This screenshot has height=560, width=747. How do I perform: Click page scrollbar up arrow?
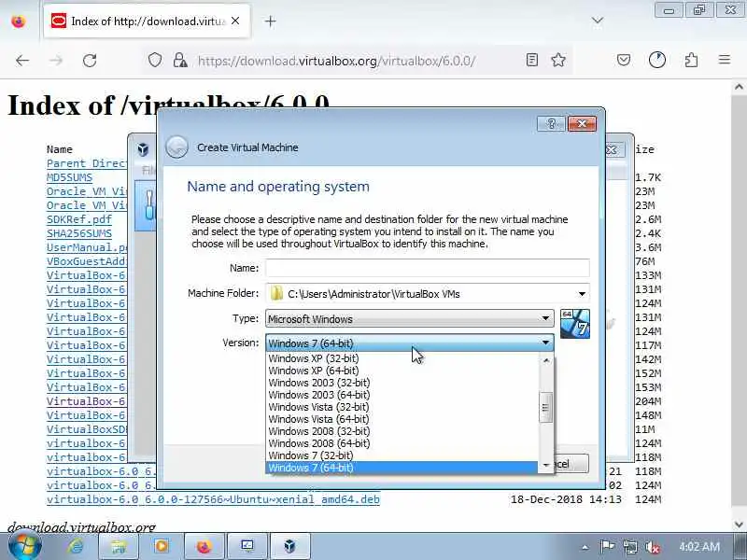(x=739, y=87)
